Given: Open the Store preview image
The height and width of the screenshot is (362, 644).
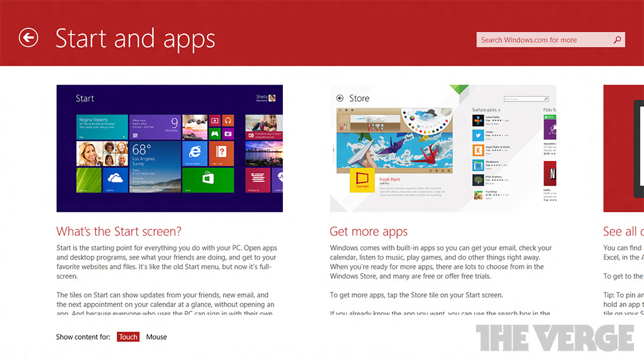Looking at the screenshot, I should 443,148.
